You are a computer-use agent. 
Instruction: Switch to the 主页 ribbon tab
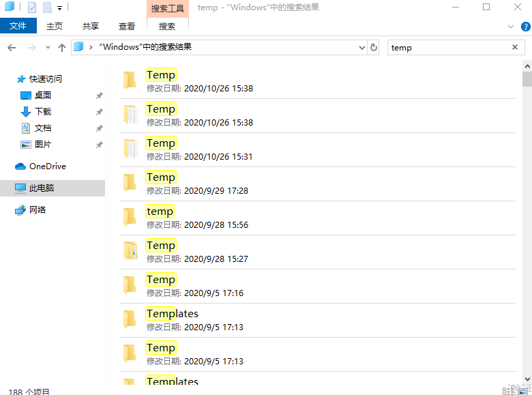[55, 26]
